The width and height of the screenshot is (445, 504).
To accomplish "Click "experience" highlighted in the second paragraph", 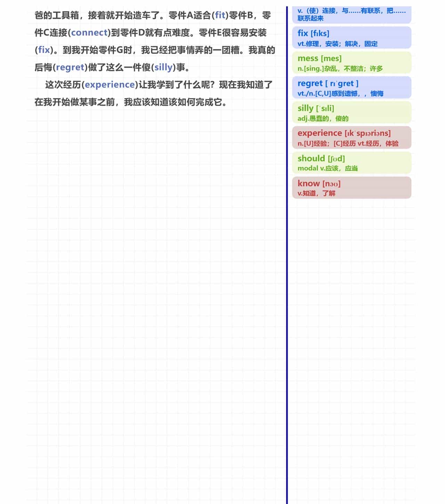I will [x=110, y=84].
